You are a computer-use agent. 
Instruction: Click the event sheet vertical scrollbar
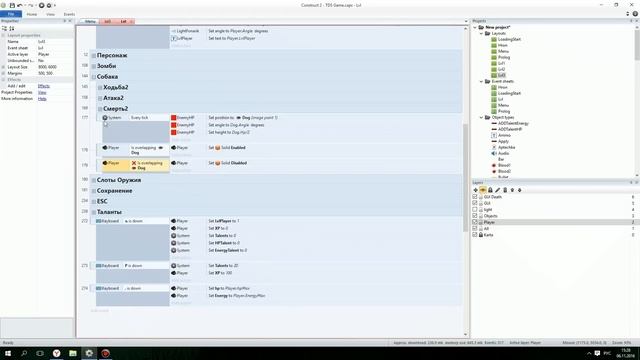[465, 178]
